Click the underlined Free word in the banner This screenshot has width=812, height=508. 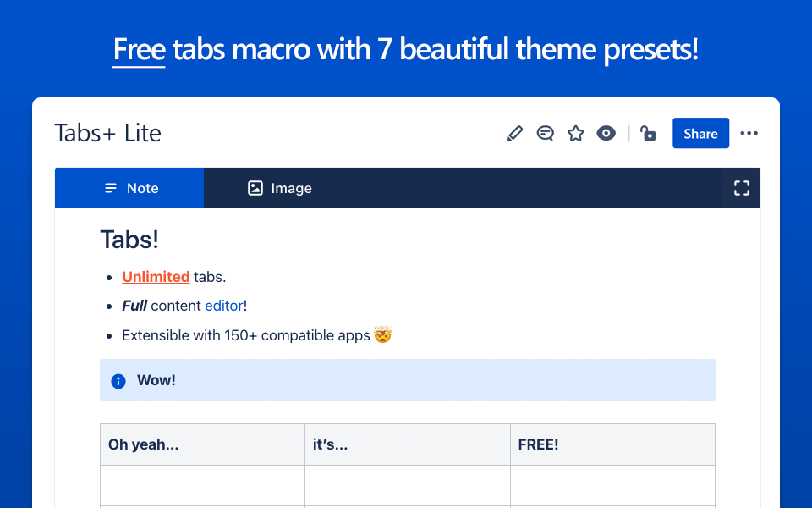pyautogui.click(x=139, y=50)
